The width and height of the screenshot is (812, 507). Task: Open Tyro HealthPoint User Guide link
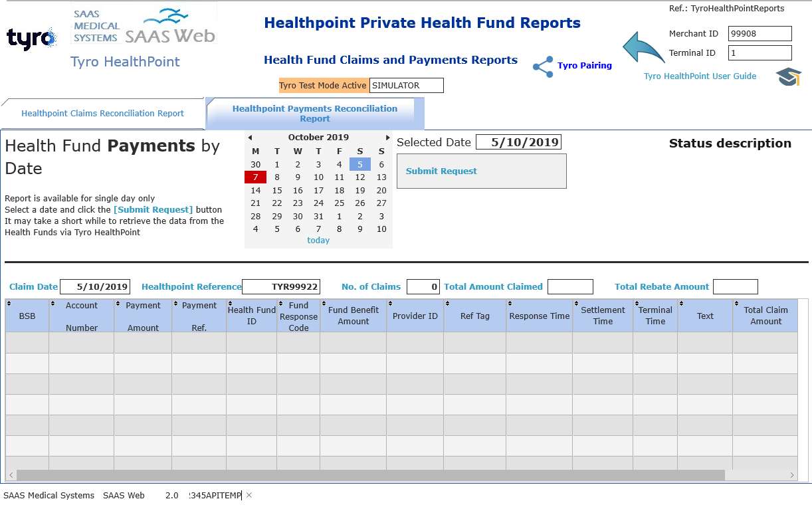700,76
